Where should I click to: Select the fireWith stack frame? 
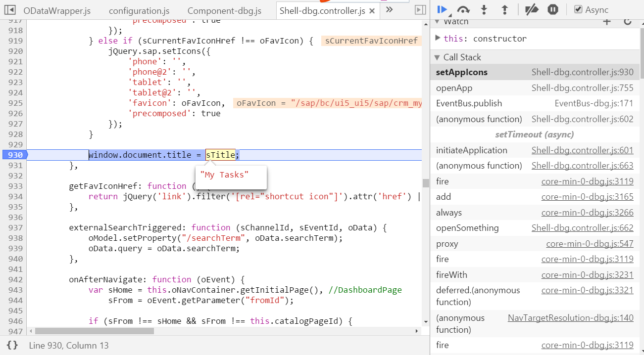point(535,275)
